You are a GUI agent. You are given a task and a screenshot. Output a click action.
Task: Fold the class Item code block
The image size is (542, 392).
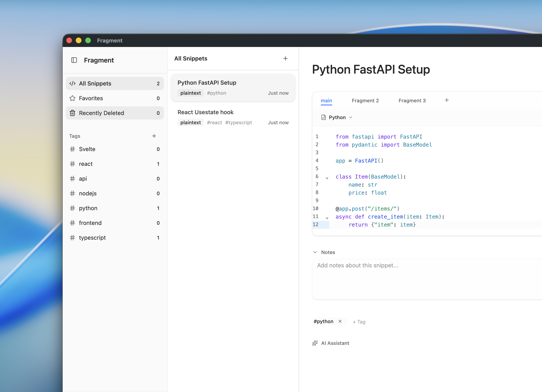[x=327, y=178]
